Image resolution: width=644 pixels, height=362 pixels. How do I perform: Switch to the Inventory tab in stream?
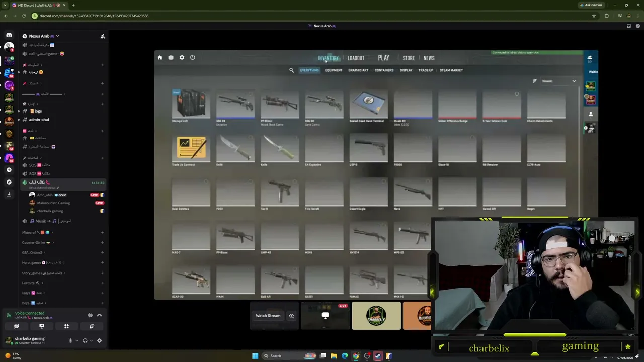pos(328,58)
